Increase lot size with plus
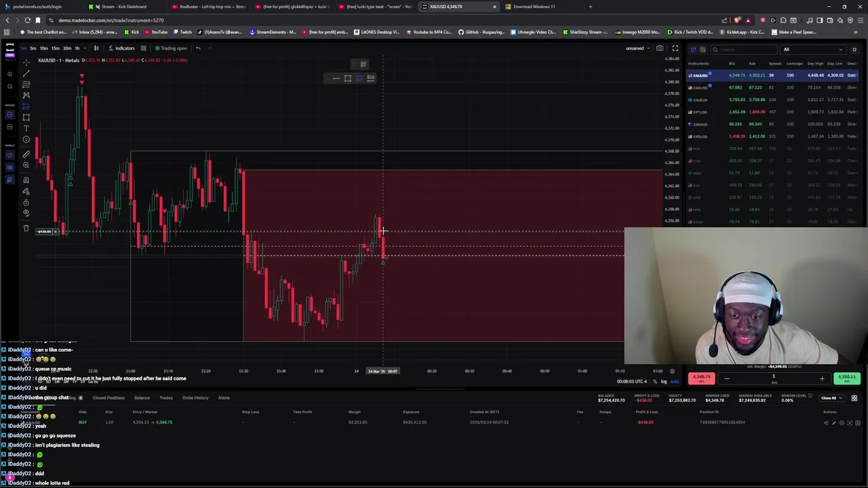This screenshot has height=488, width=868. point(822,378)
